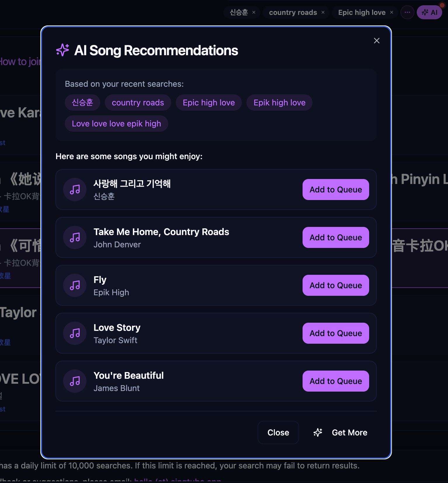Screen dimensions: 448x483
Task: Click the sparkle icon next to Get More
Action: (318, 432)
